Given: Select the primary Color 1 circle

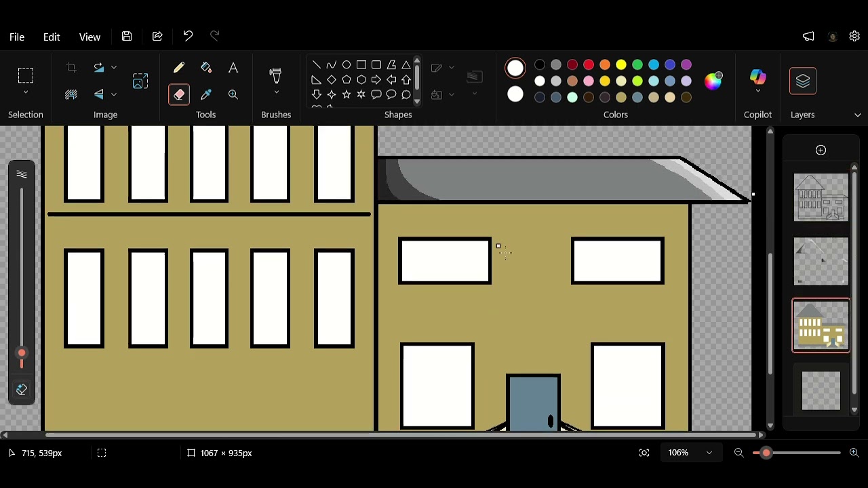Looking at the screenshot, I should click(x=515, y=68).
